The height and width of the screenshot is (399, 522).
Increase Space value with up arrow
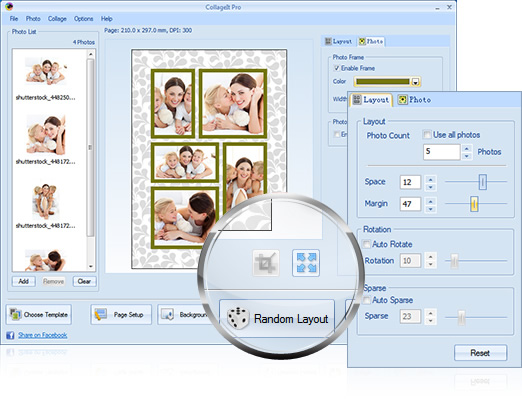click(431, 179)
